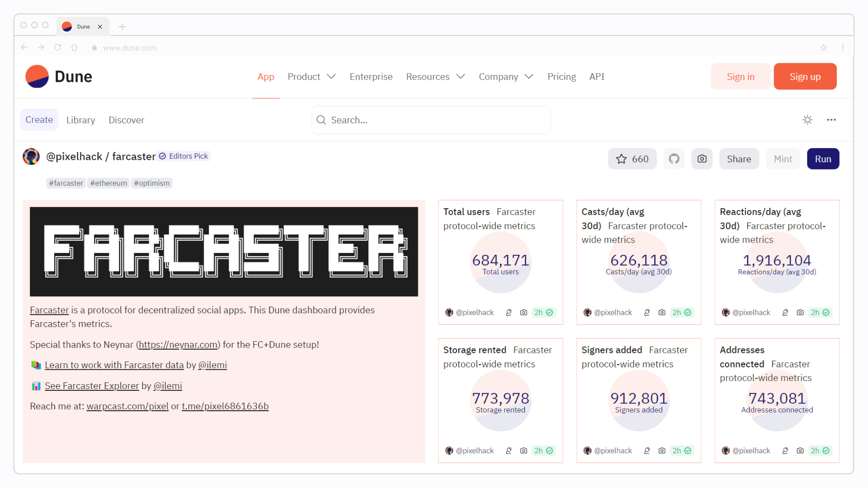Viewport: 868px width, 488px height.
Task: Click the Sign in button
Action: [741, 76]
